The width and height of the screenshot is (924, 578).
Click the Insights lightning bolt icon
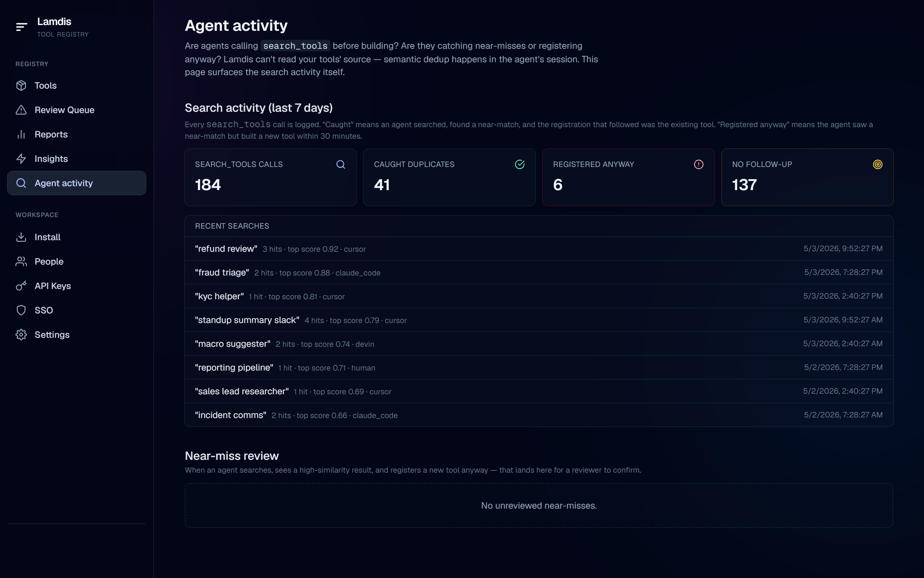click(21, 159)
